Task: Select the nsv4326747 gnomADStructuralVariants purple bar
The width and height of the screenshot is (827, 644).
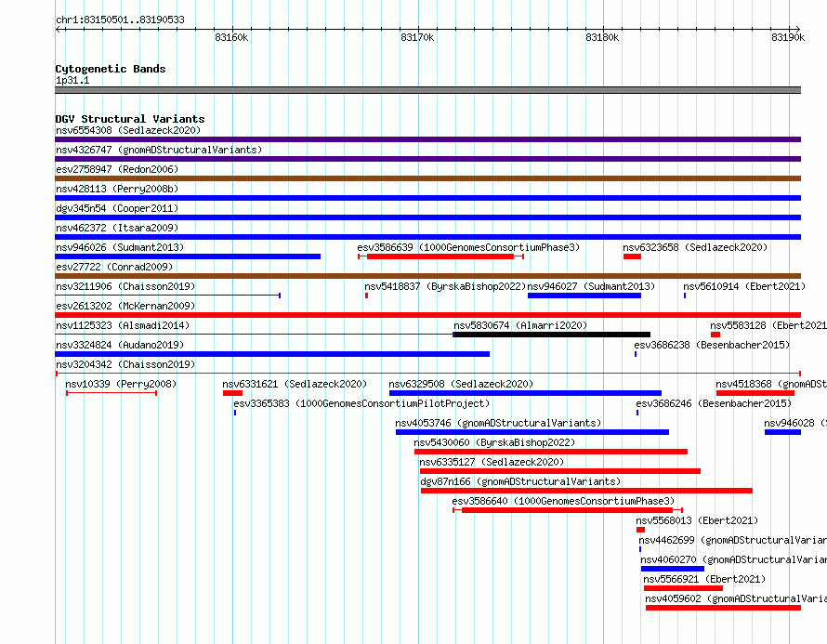Action: (x=427, y=159)
